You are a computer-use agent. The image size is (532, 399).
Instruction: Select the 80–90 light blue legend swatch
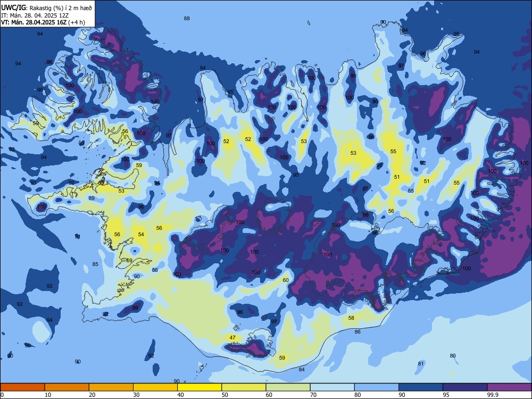click(x=377, y=387)
